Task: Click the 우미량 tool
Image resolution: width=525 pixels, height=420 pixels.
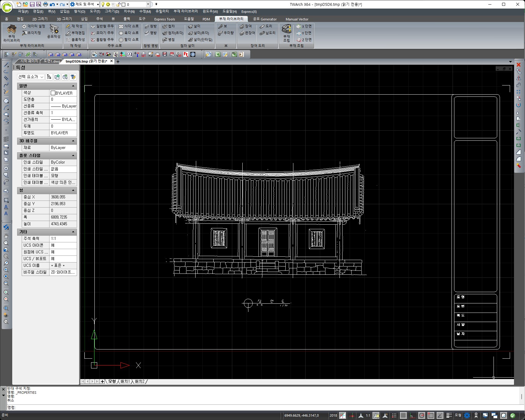Action: (x=226, y=33)
